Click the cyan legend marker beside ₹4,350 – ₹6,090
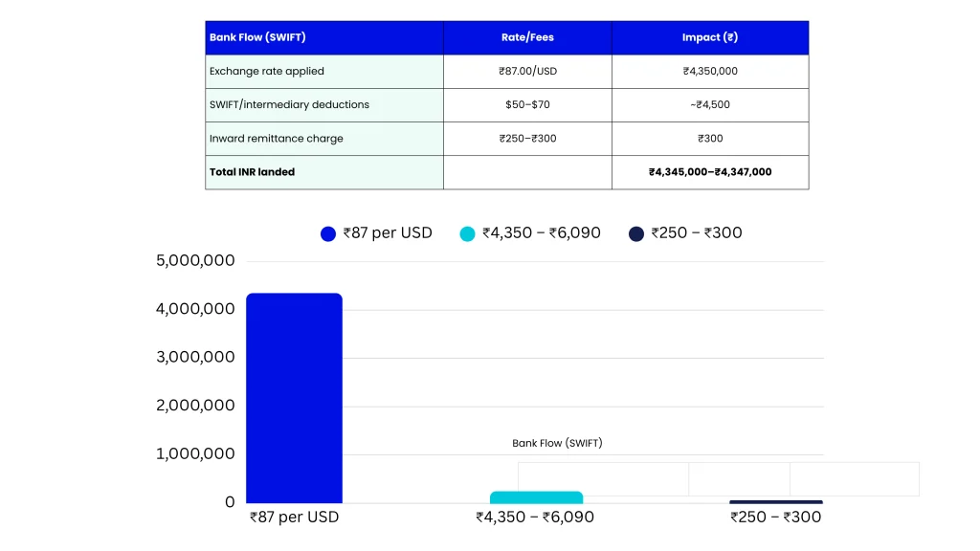The height and width of the screenshot is (551, 980). pyautogui.click(x=466, y=232)
